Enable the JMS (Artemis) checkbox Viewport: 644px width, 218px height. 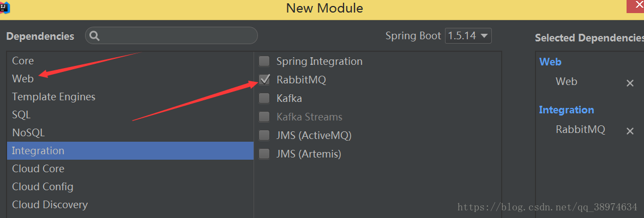[x=264, y=154]
